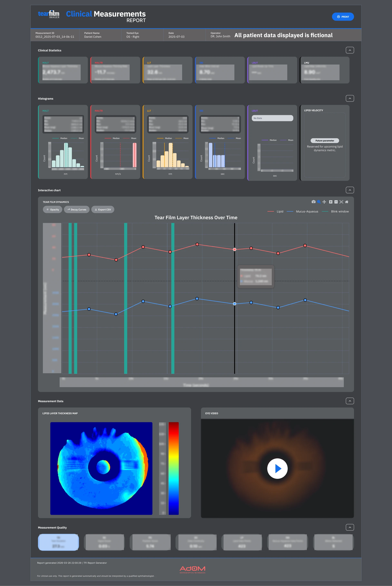Collapse the Measurement Data section
Image resolution: width=392 pixels, height=586 pixels.
(350, 401)
